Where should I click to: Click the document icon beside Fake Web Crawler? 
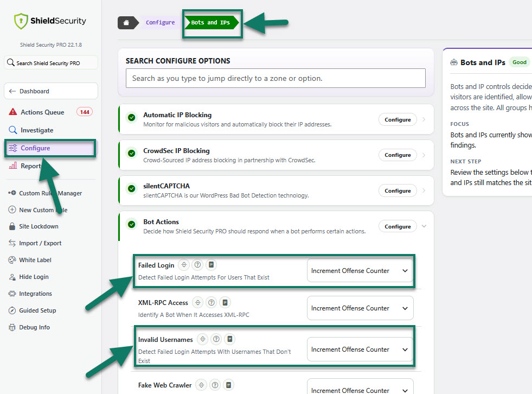229,385
